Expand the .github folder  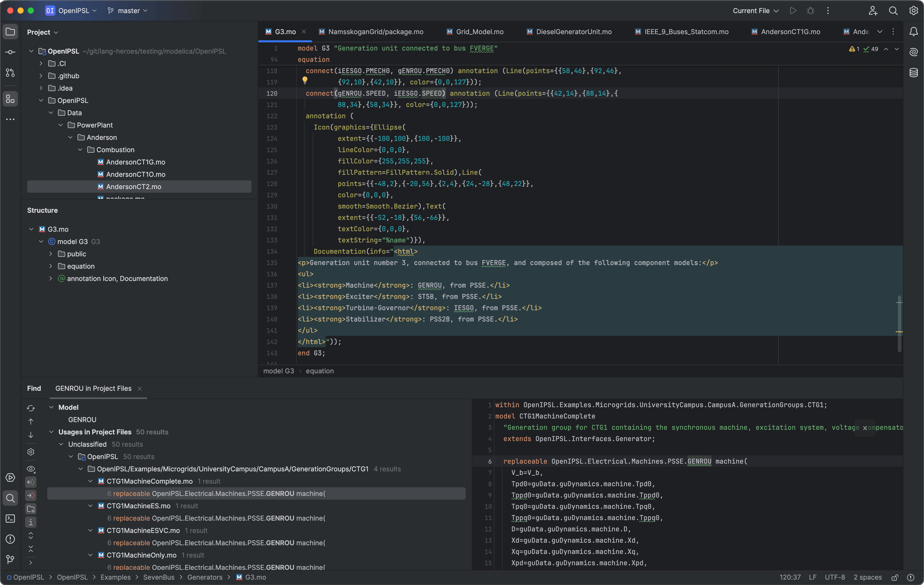[41, 76]
